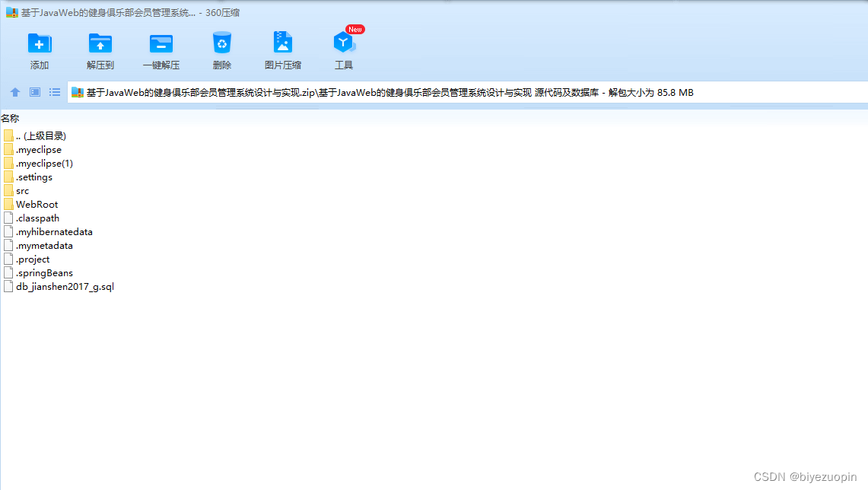Expand the .settings folder
The image size is (868, 490).
coord(34,177)
